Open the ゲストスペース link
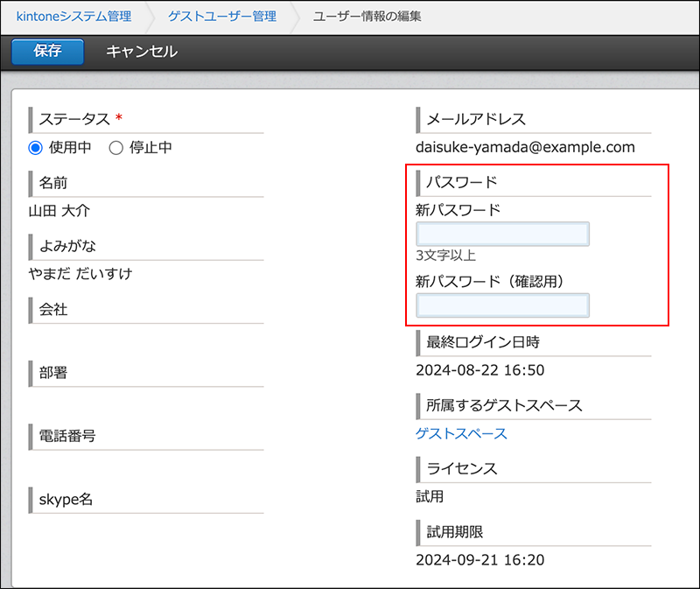 point(461,433)
